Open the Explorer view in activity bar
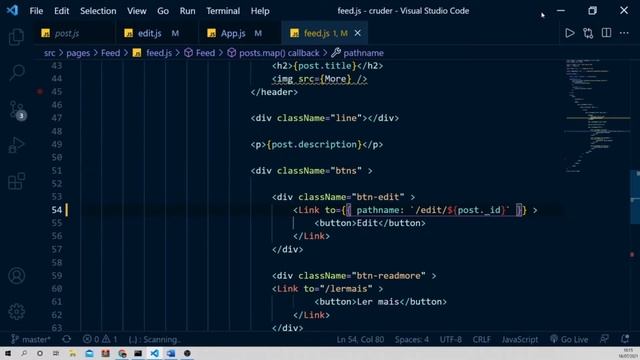Viewport: 640px width, 360px height. pos(16,37)
